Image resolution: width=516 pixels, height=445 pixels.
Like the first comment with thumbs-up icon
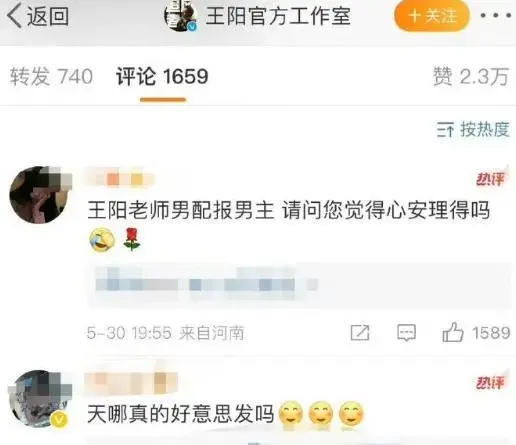(x=453, y=332)
